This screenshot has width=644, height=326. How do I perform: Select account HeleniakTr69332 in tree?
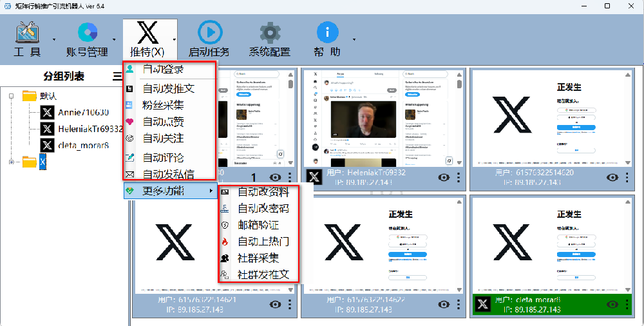(x=81, y=129)
